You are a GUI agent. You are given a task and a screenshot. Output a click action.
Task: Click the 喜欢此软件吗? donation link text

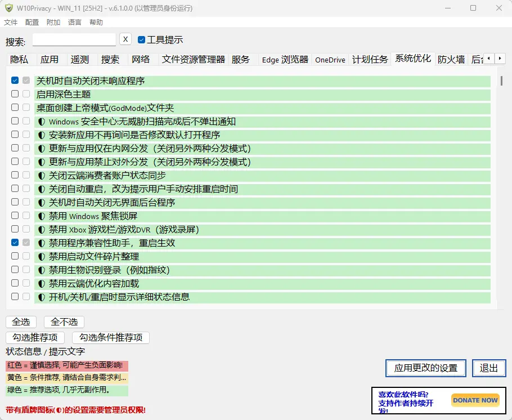403,395
